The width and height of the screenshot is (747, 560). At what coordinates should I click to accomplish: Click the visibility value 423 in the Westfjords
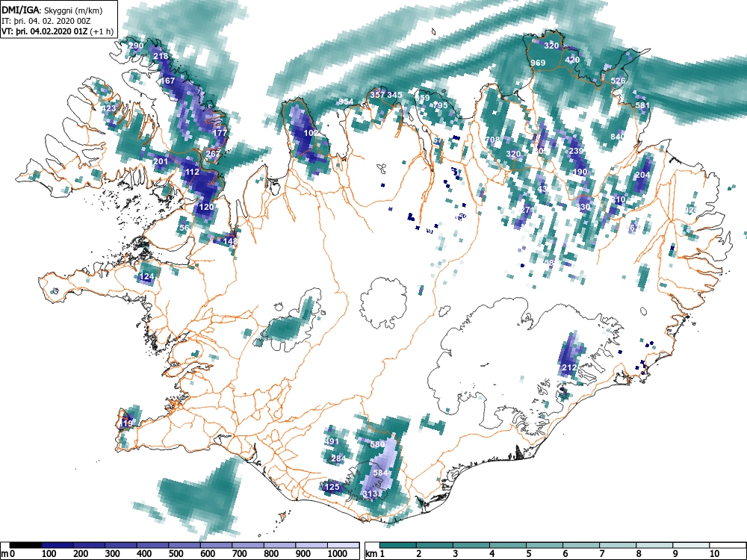click(x=108, y=108)
